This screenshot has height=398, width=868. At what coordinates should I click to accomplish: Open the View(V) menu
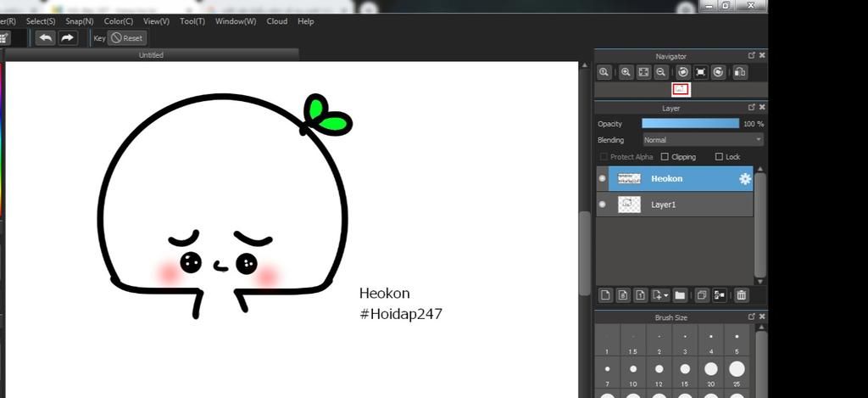pos(156,21)
